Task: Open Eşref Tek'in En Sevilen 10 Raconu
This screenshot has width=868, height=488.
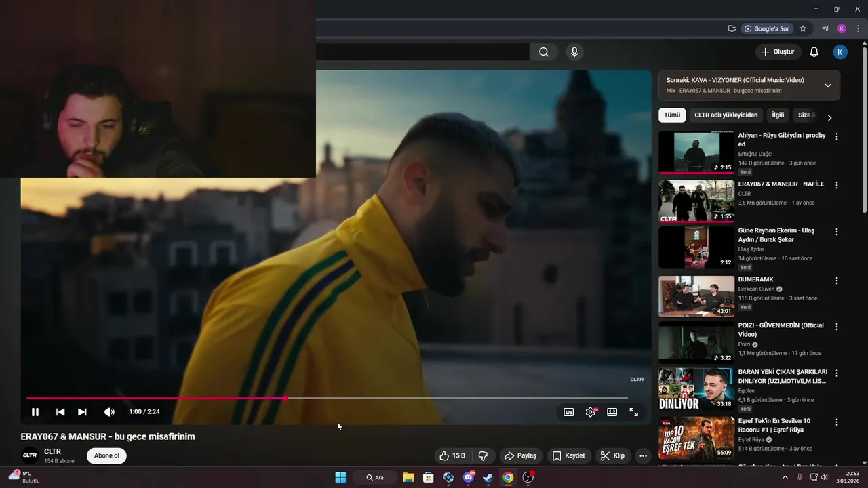Action: (774, 425)
